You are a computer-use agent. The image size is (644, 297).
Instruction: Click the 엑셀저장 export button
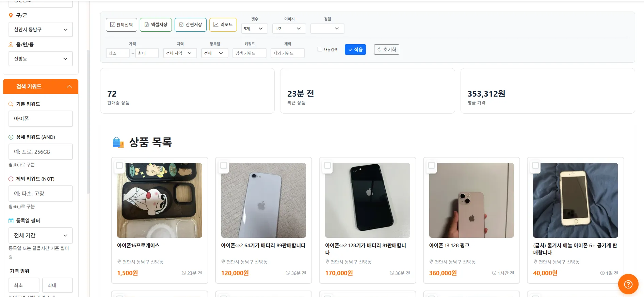tap(156, 25)
